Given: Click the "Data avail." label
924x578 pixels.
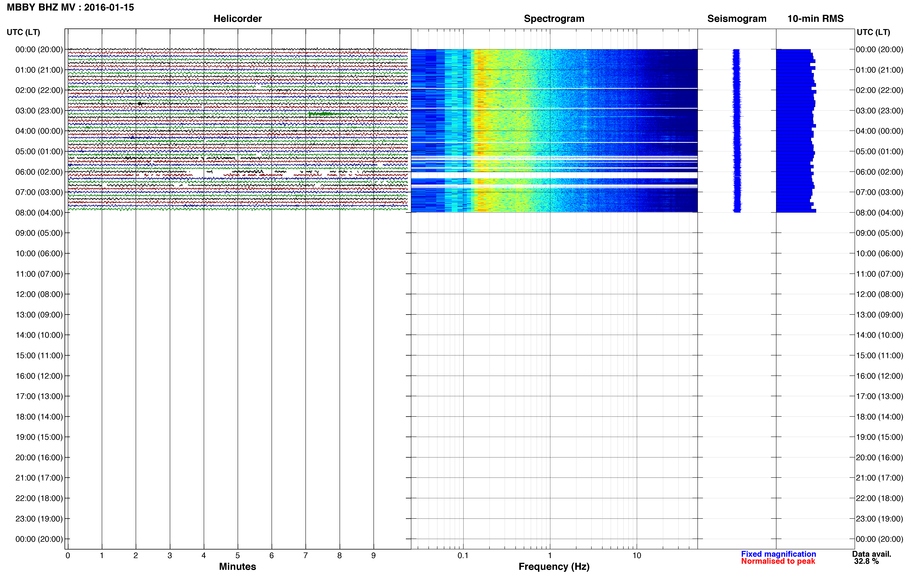Looking at the screenshot, I should (872, 554).
